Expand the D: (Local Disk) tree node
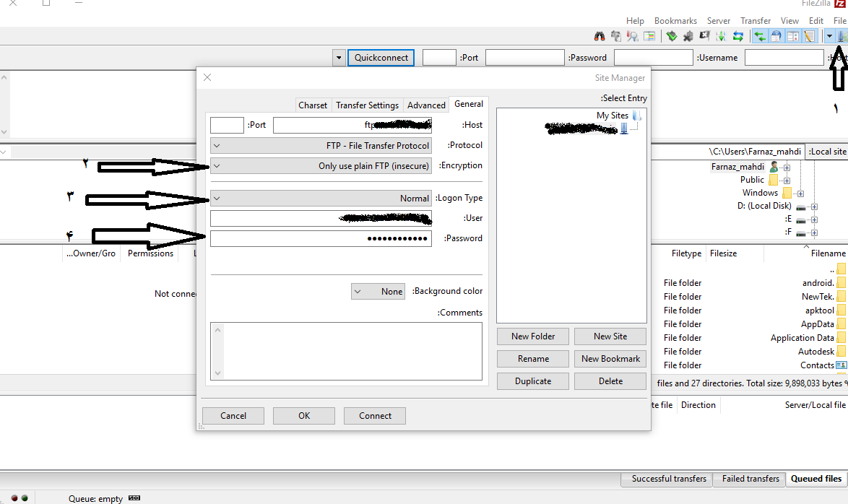This screenshot has height=504, width=848. (x=814, y=207)
